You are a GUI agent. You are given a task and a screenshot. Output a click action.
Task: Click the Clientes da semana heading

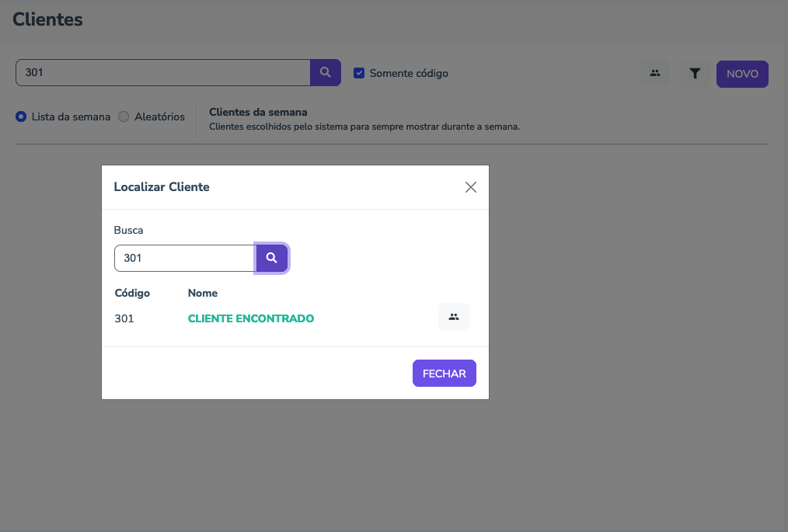pos(258,112)
